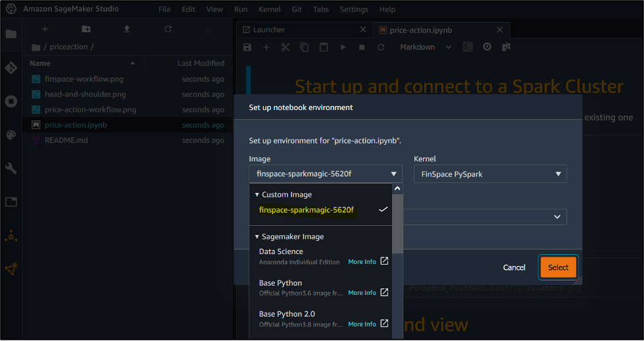This screenshot has width=644, height=341.
Task: Choose finspace-sparkmagic-5620f custom image option
Action: tap(320, 210)
